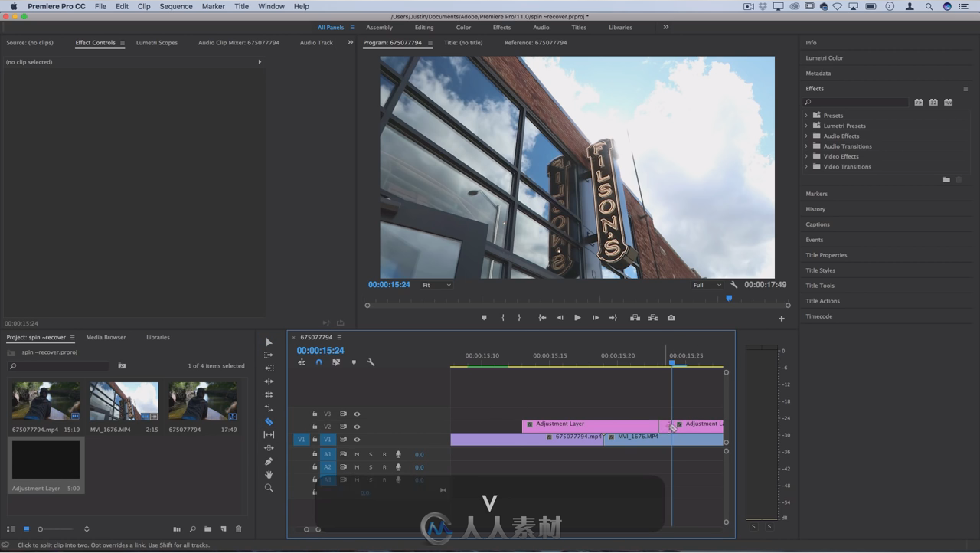Hide the V3 track output

tap(357, 414)
